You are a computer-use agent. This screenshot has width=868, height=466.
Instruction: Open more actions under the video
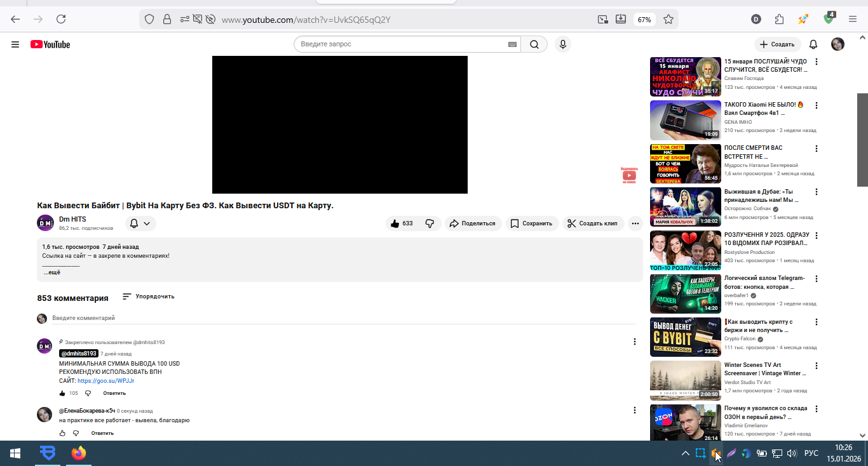pyautogui.click(x=635, y=223)
